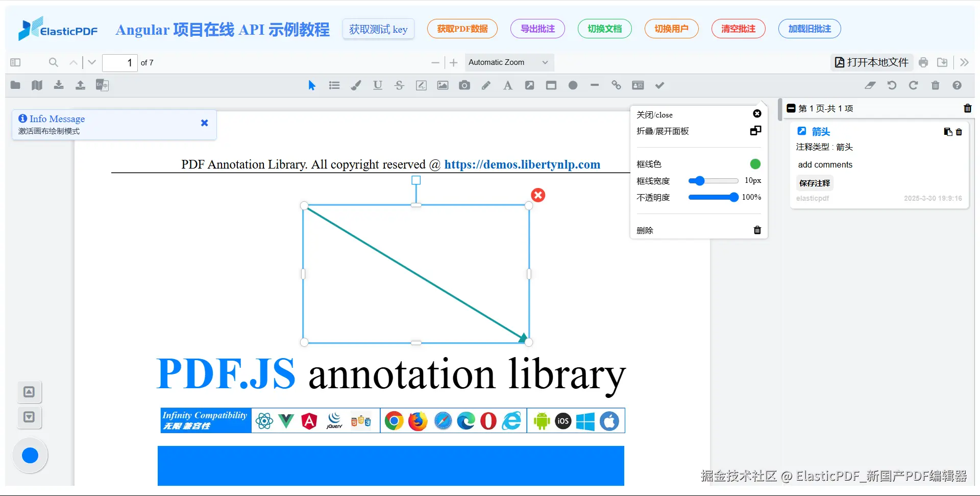The width and height of the screenshot is (980, 496).
Task: Open the hyperlink annotation tool
Action: click(616, 85)
